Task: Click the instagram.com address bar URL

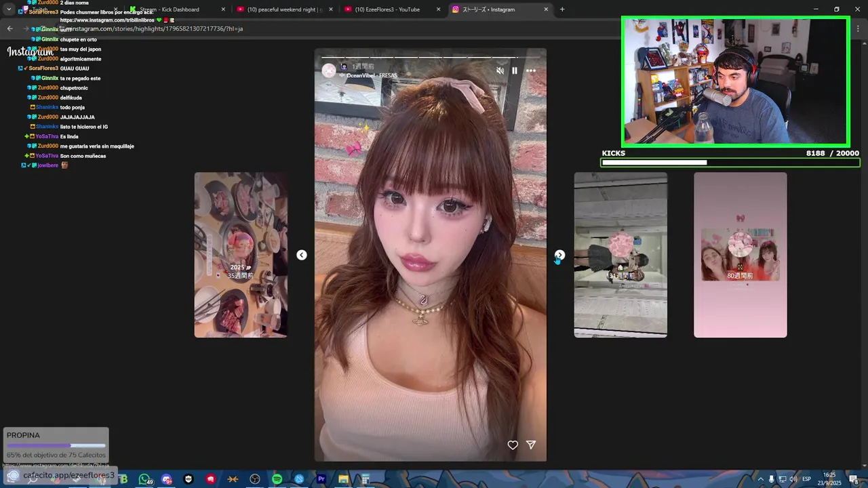Action: click(x=155, y=29)
